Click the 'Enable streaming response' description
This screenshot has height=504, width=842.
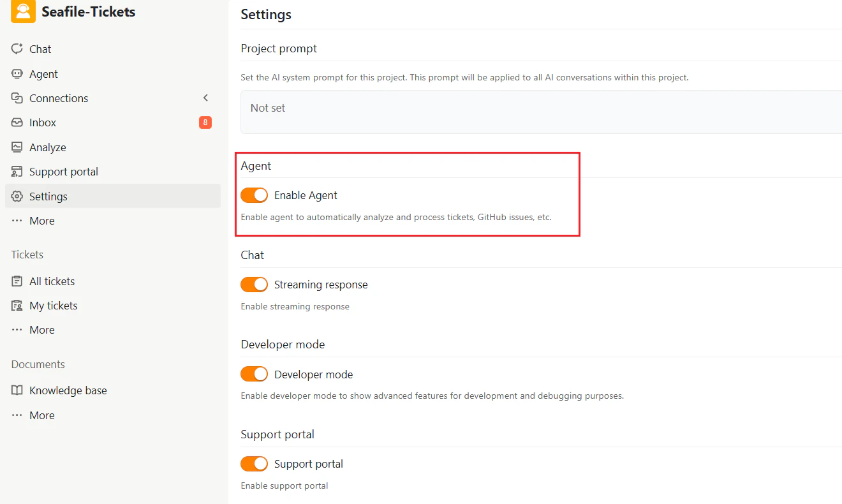point(295,306)
